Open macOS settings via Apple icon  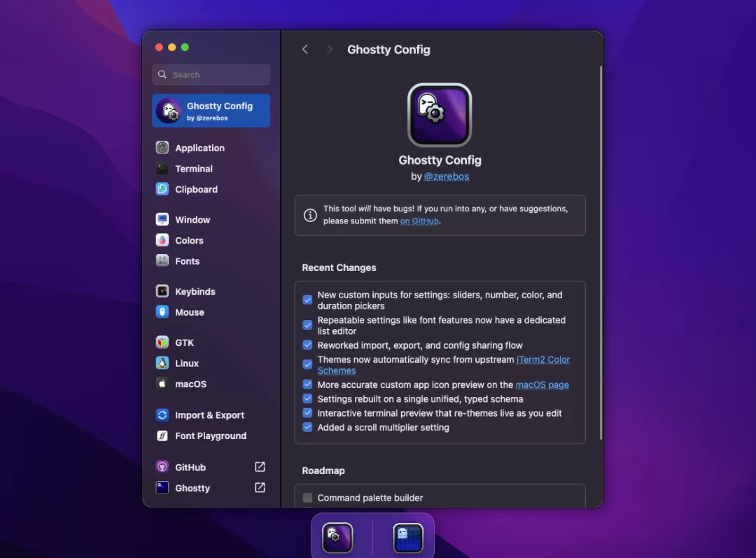[x=162, y=384]
